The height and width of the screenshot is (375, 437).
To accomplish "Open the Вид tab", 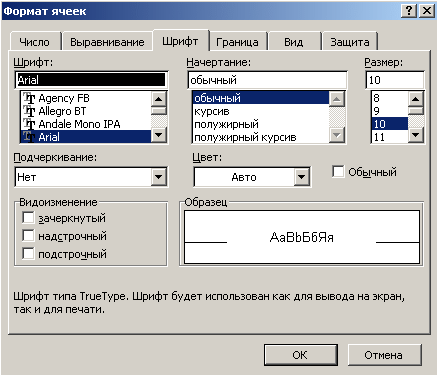I will [294, 42].
